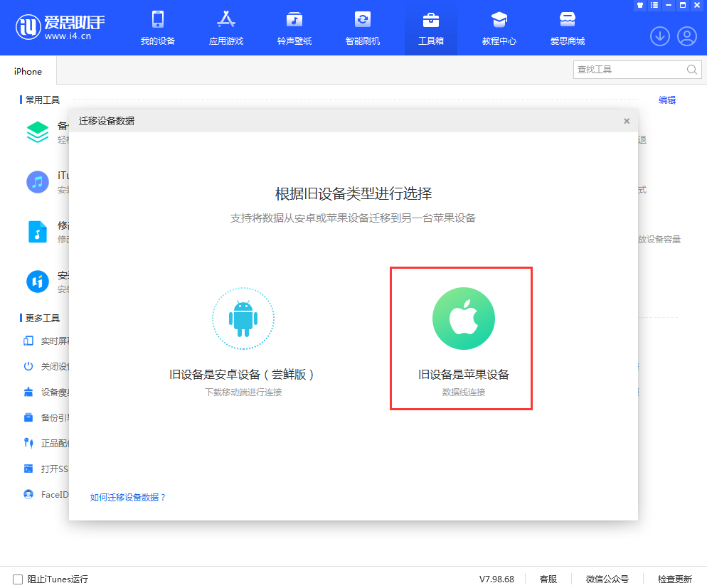Enable the block iTunes running checkbox
This screenshot has height=588, width=707.
(18, 579)
